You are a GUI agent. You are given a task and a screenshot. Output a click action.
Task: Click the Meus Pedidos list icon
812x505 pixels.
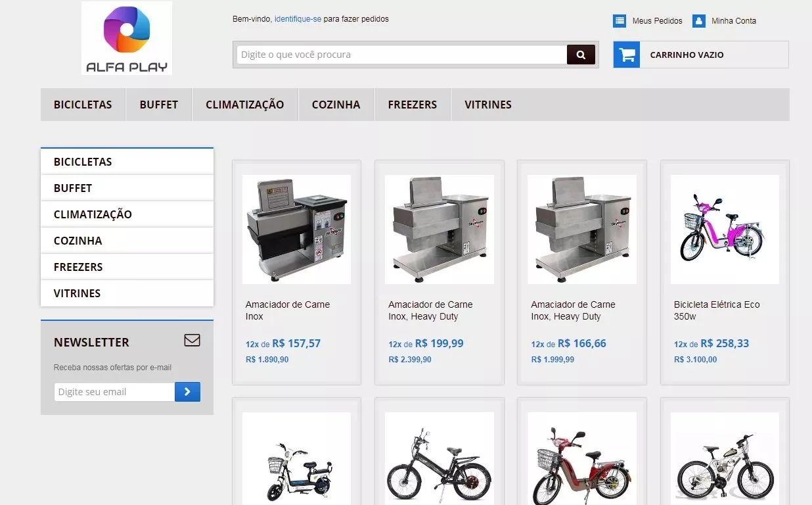click(x=620, y=21)
